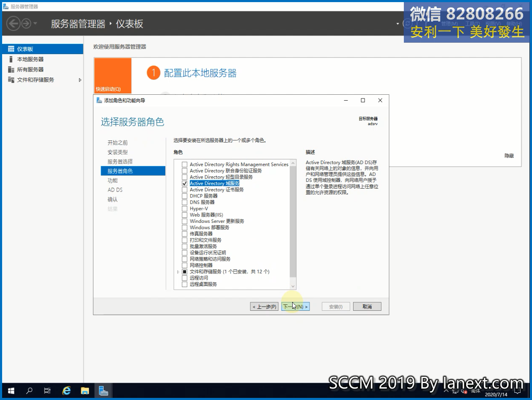
Task: Check the 远程访问 role
Action: click(x=184, y=278)
